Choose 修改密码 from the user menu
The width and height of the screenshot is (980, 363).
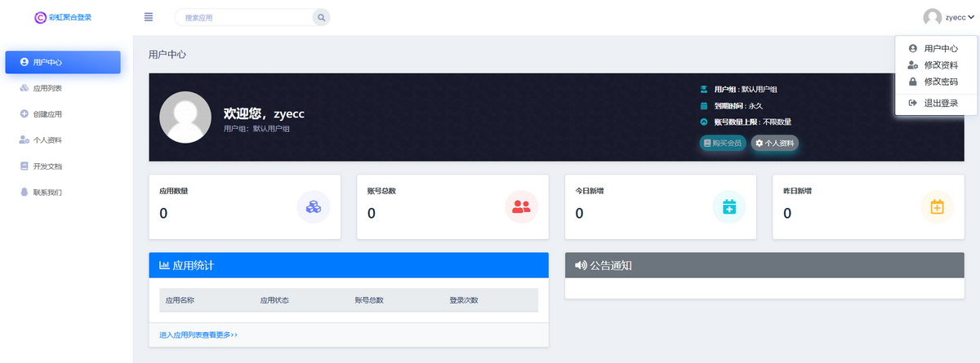click(940, 82)
